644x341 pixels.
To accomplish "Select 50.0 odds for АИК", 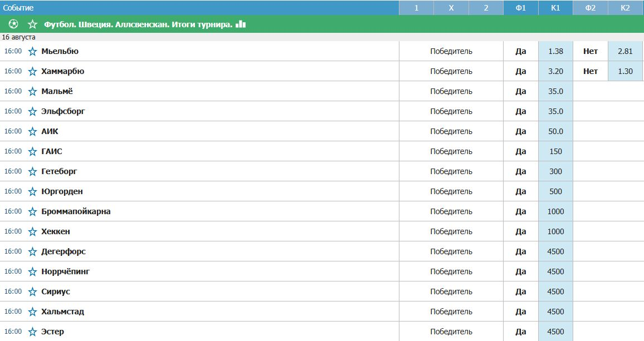I will 555,131.
